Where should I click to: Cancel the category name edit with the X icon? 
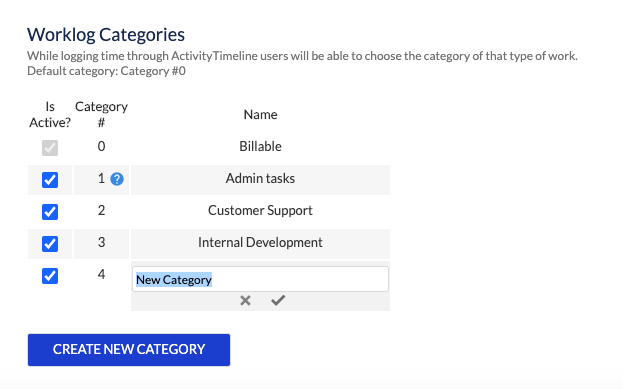(246, 300)
